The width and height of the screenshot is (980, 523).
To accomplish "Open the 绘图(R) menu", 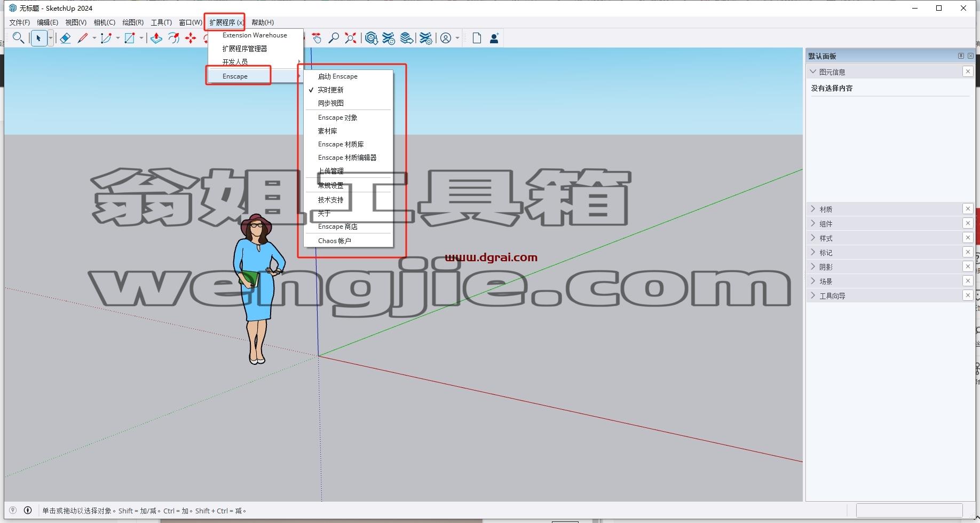I will (x=133, y=22).
